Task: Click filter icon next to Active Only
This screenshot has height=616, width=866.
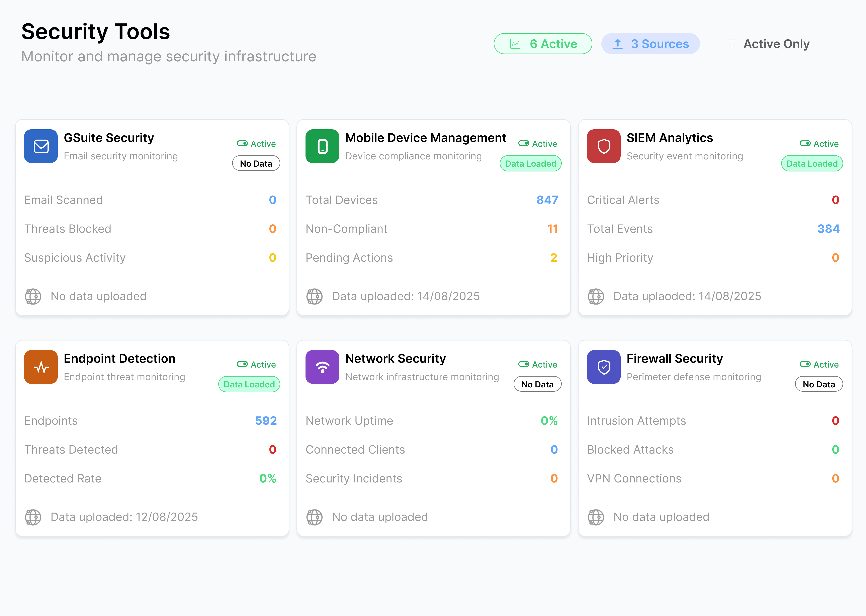Action: pyautogui.click(x=733, y=44)
